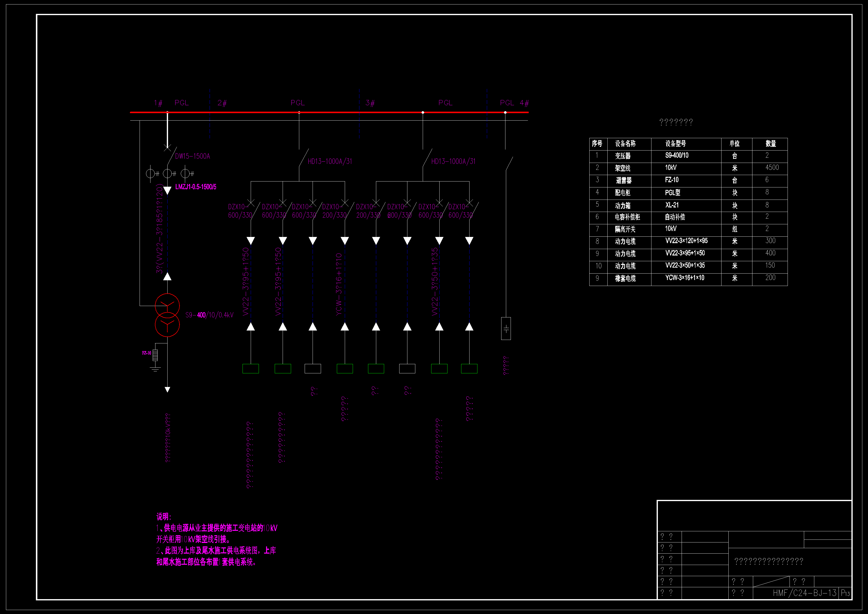Select the 1# busbar section label
Image resolution: width=868 pixels, height=614 pixels.
tap(158, 103)
